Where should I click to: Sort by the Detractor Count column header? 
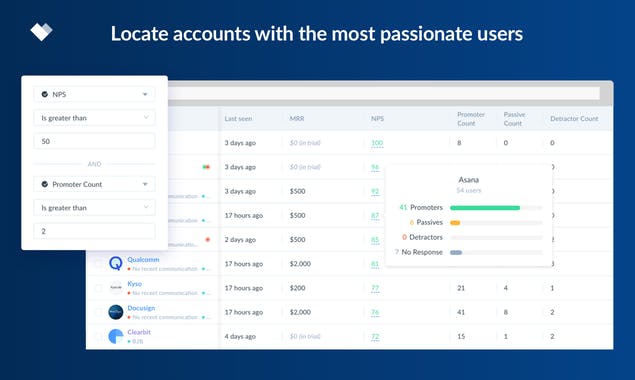(574, 119)
